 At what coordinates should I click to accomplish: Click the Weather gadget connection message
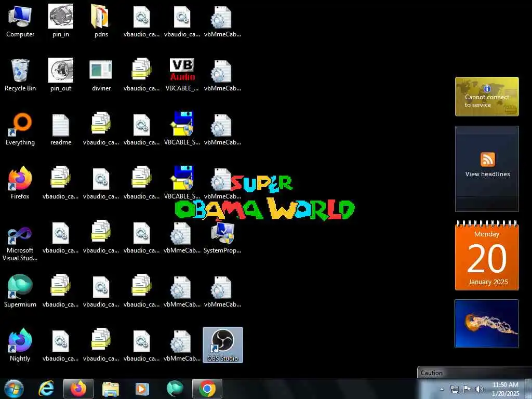(x=487, y=101)
